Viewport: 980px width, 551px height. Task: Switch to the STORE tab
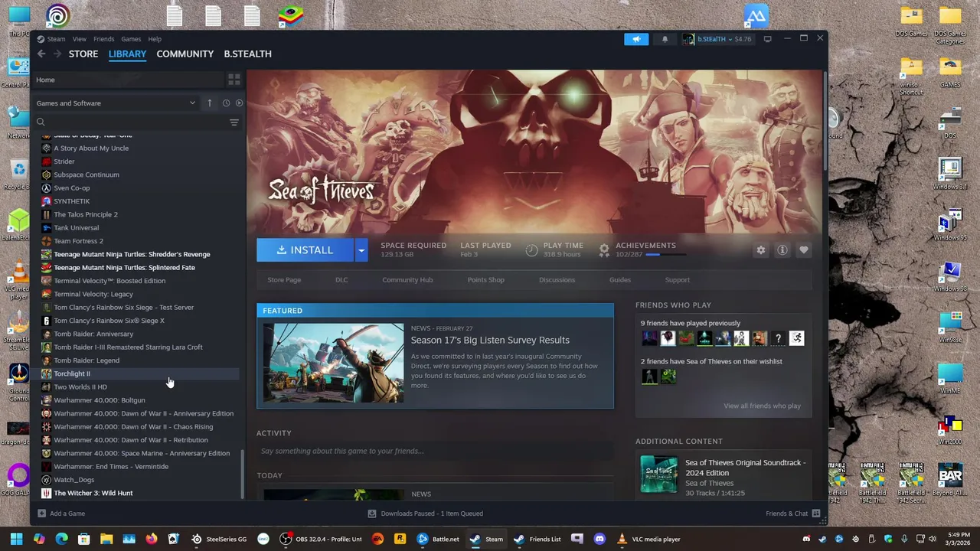coord(83,54)
